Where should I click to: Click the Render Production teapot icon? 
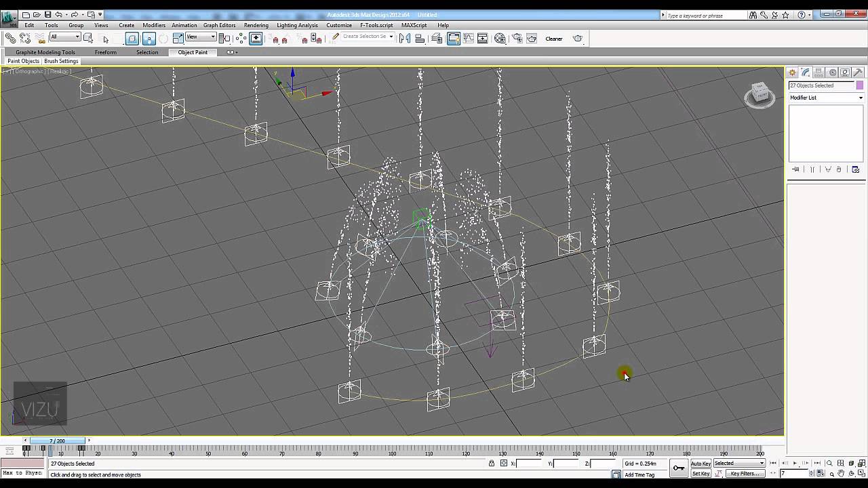pyautogui.click(x=578, y=39)
